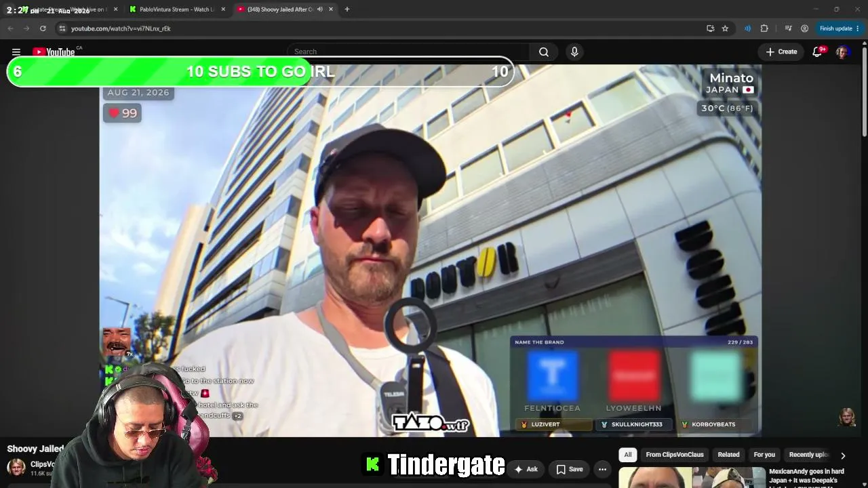
Task: Click the blue sound extension icon
Action: (x=747, y=28)
